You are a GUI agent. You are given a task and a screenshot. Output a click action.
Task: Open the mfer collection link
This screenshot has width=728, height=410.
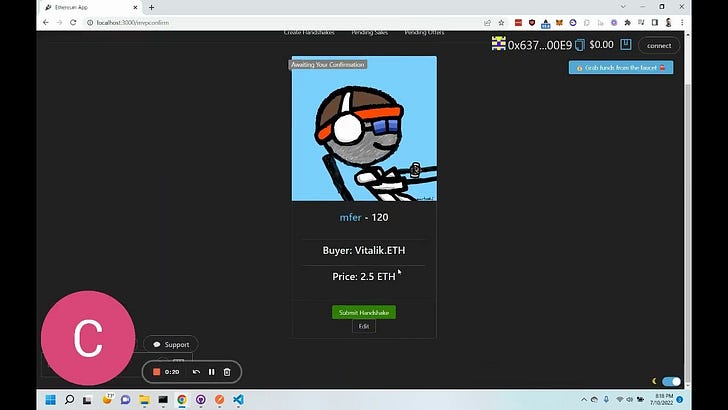(x=351, y=217)
